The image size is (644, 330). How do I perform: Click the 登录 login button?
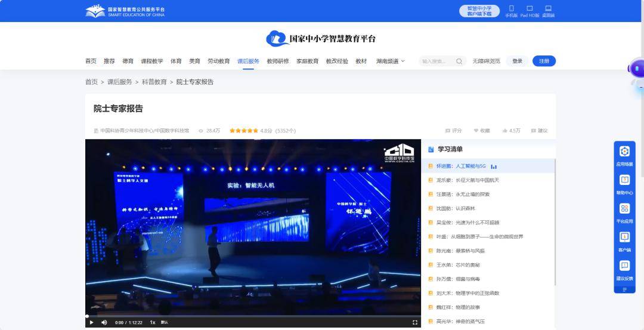[518, 61]
